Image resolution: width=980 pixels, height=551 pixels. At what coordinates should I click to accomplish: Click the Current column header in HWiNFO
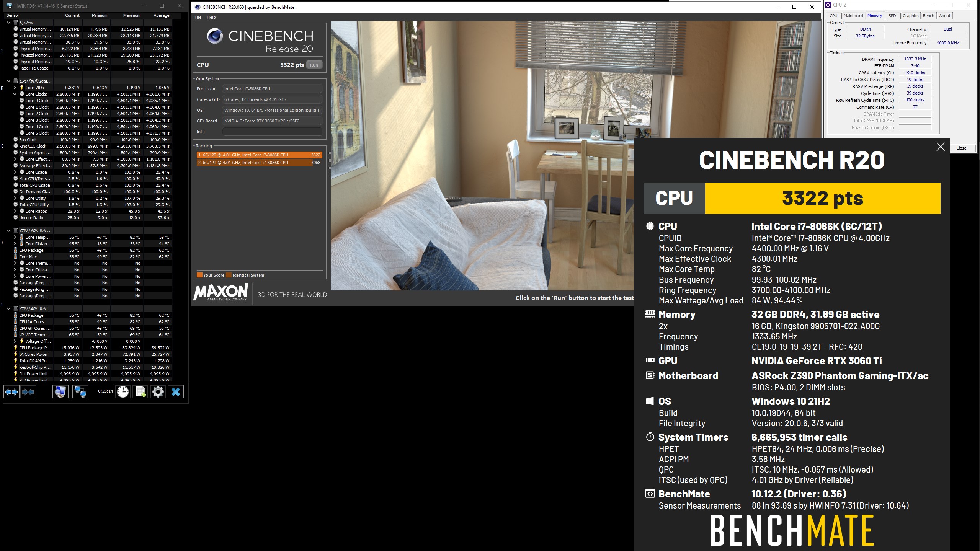click(67, 15)
